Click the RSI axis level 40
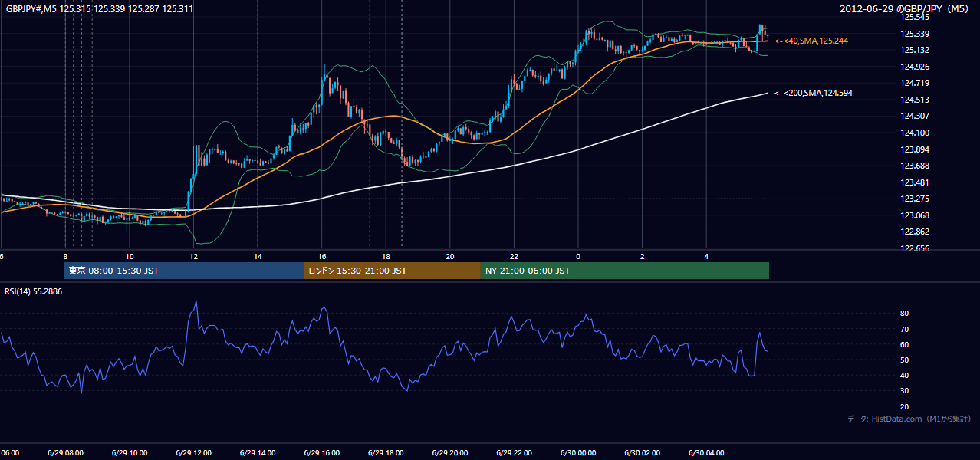Image resolution: width=980 pixels, height=460 pixels. [x=905, y=376]
